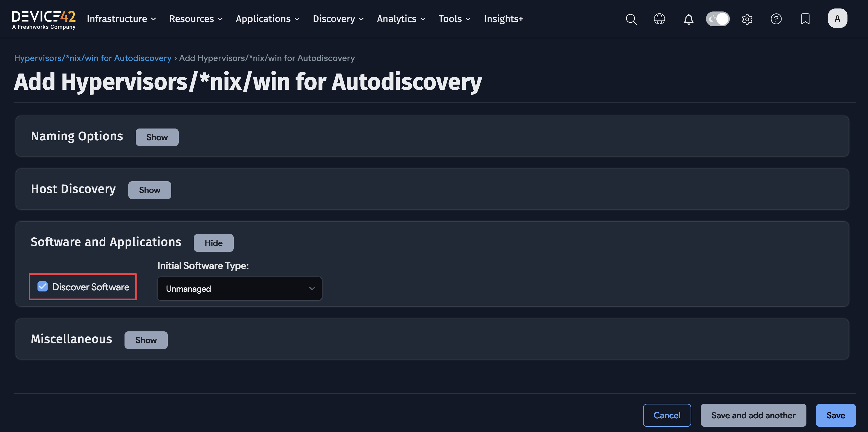
Task: Show the Miscellaneous section
Action: point(146,340)
